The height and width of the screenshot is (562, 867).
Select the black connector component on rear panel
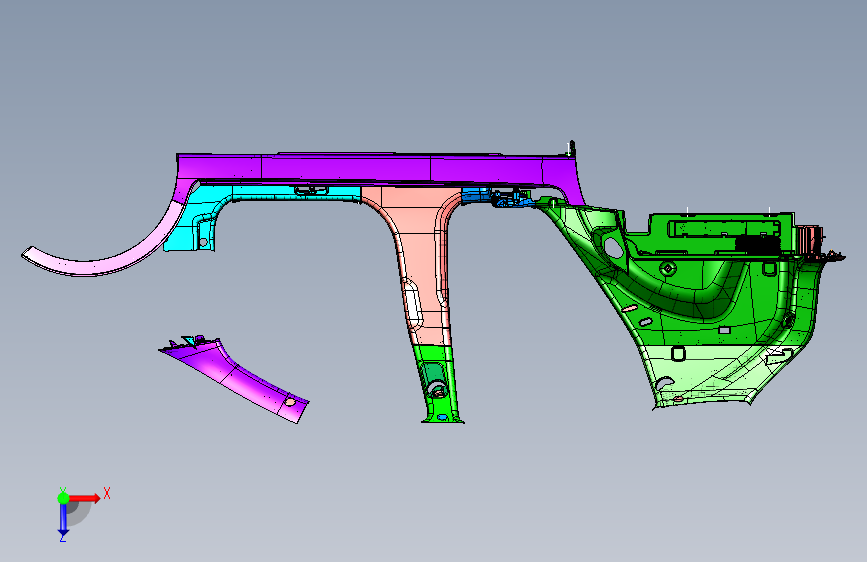(758, 244)
